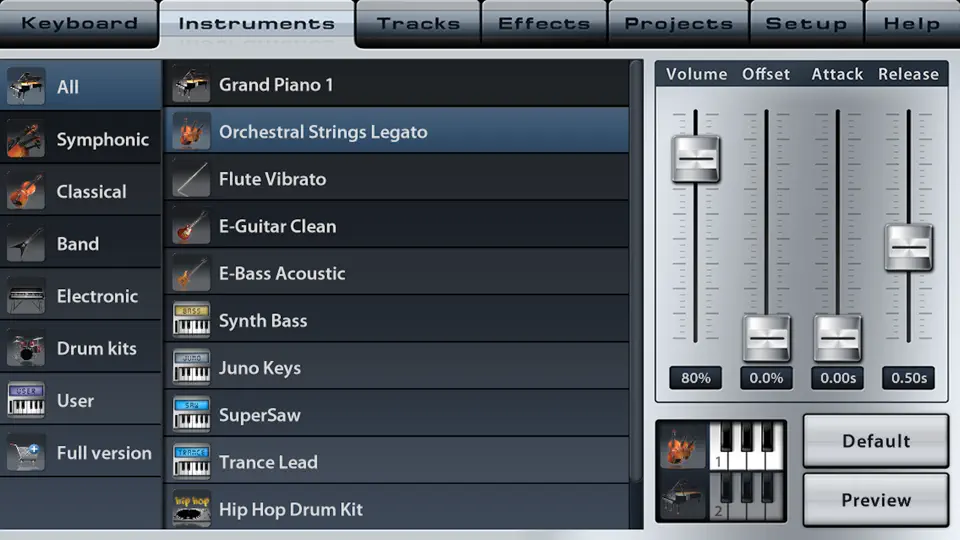Open the Setup tab
The image size is (960, 540).
806,23
